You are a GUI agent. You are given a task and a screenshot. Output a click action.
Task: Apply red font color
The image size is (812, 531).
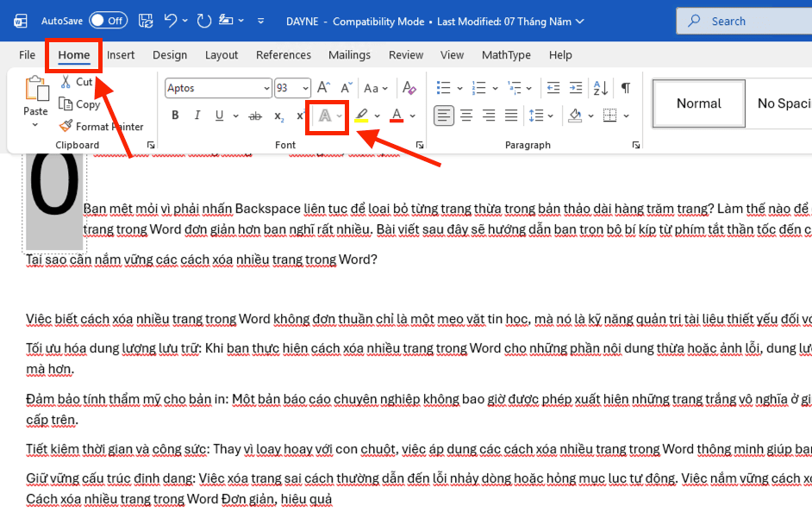pos(397,116)
